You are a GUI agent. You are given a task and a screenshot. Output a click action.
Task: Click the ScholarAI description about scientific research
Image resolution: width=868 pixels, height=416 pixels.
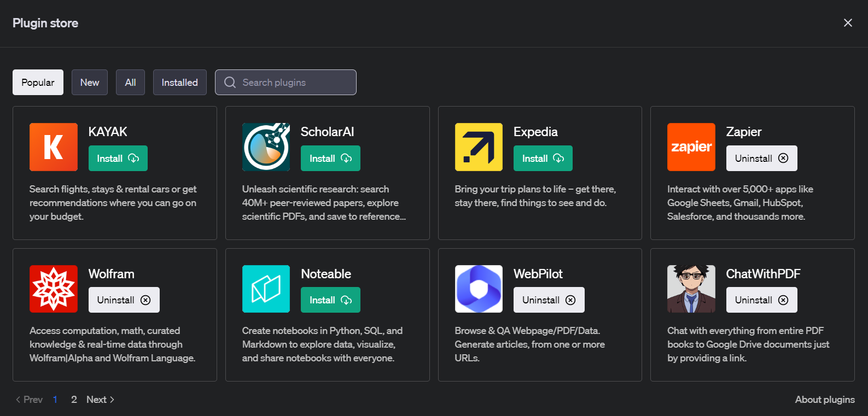point(324,203)
